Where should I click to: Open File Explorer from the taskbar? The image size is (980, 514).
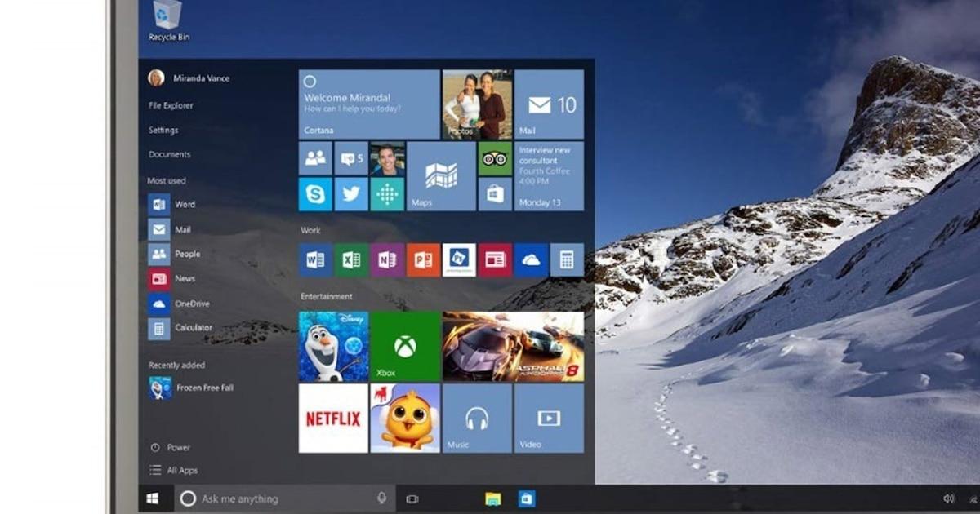492,498
